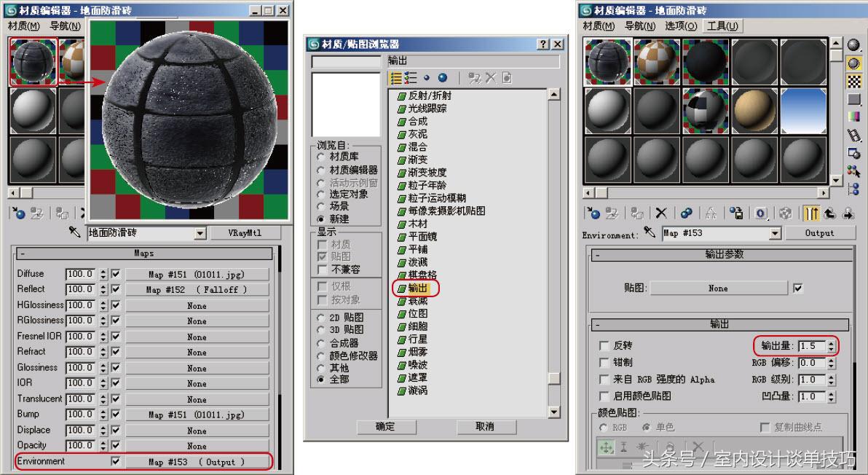Click the Reset Map X icon

(660, 212)
